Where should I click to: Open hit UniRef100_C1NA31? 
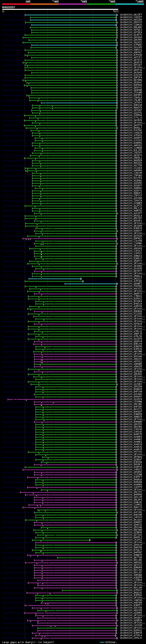point(131,25)
